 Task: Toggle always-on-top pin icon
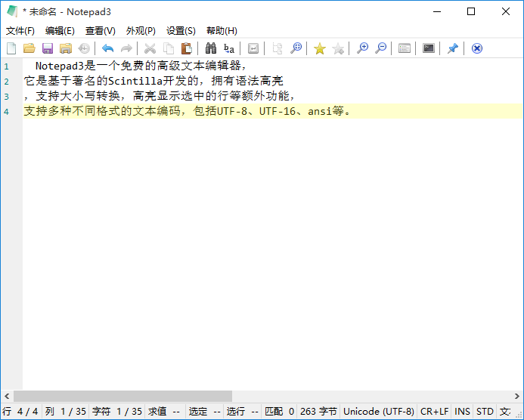(452, 48)
